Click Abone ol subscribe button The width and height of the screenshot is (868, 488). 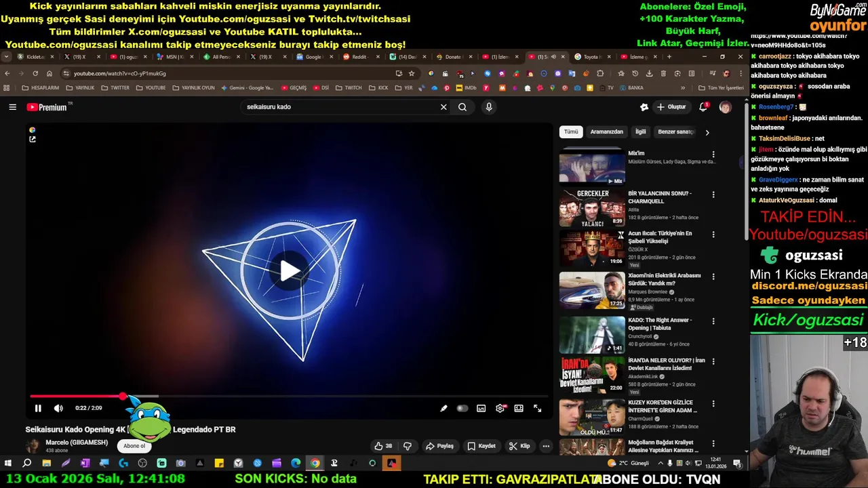[134, 446]
